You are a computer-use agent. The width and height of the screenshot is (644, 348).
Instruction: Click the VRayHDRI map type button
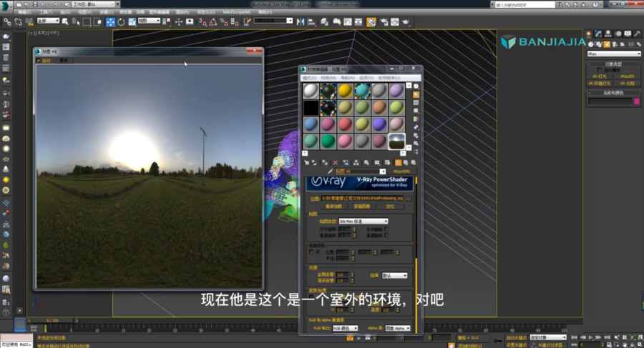pyautogui.click(x=401, y=171)
